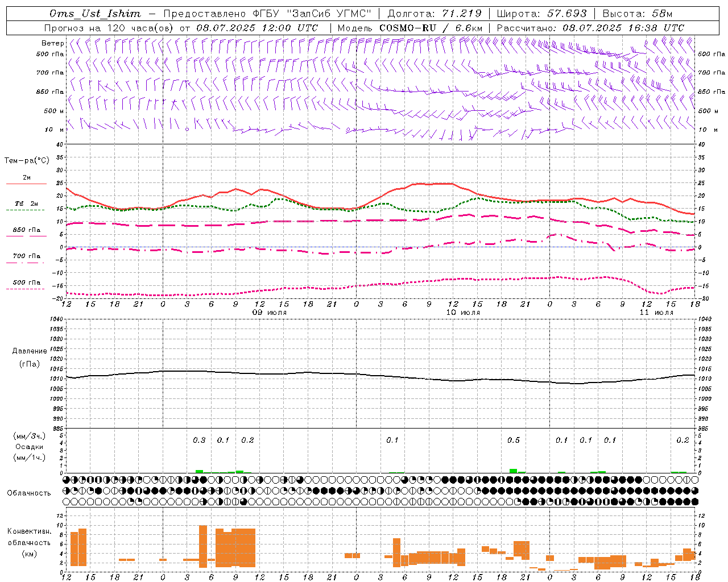
Task: Click the Высота: 58м value
Action: tap(637, 14)
